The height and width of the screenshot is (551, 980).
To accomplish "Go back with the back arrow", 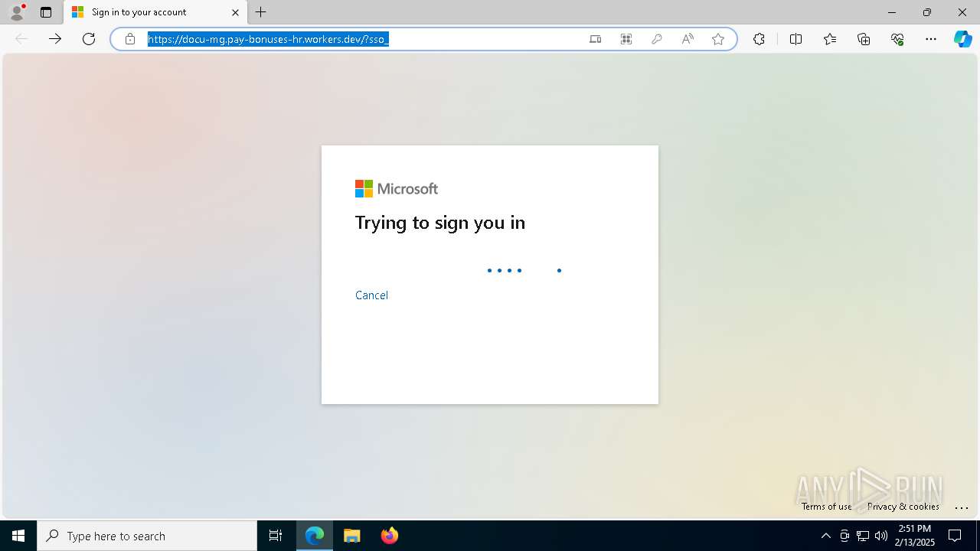I will click(x=21, y=39).
